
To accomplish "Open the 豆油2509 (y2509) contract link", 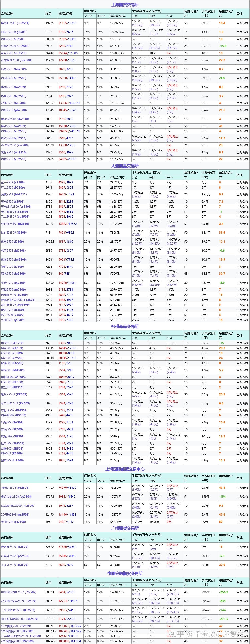I will 13,320.
